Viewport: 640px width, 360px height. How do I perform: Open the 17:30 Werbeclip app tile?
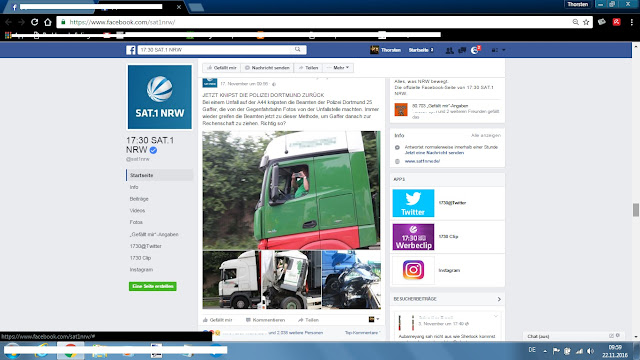click(x=413, y=237)
